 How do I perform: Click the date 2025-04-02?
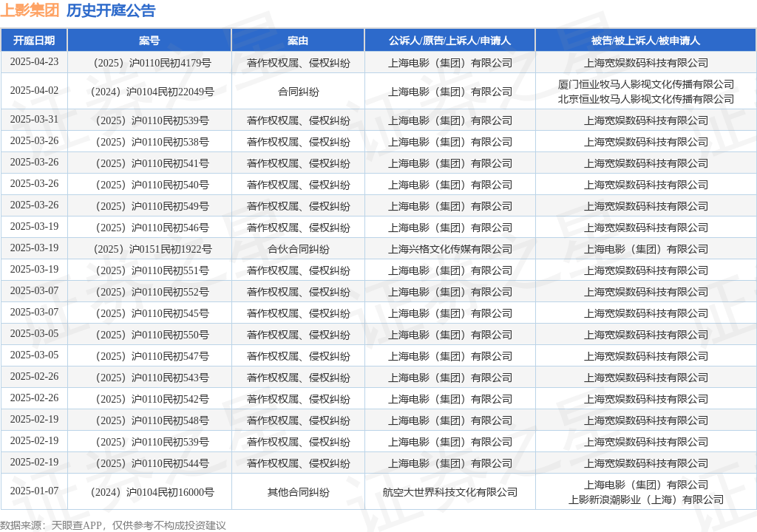pos(34,91)
